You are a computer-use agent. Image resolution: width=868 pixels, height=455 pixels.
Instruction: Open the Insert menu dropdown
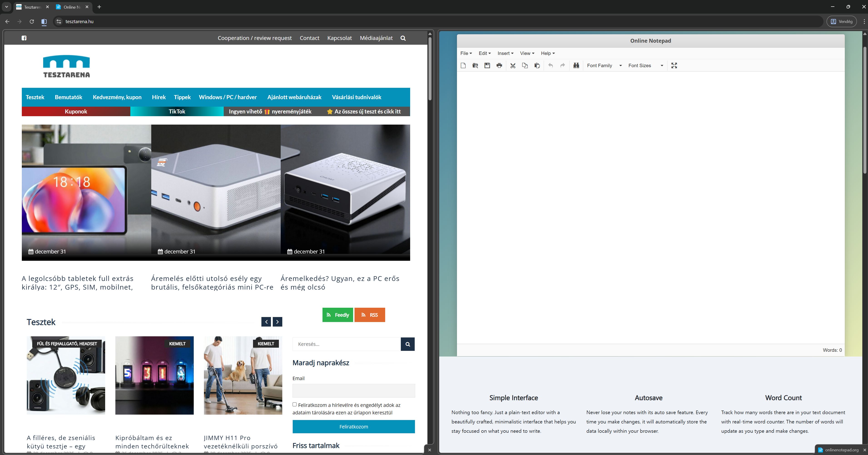coord(505,53)
